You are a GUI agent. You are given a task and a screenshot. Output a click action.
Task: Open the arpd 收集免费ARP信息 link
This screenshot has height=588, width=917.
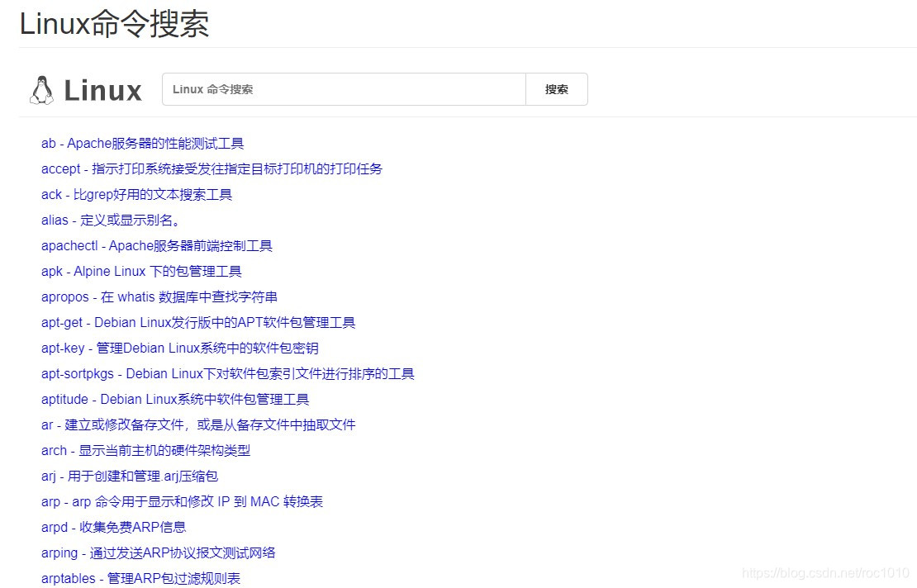[113, 527]
